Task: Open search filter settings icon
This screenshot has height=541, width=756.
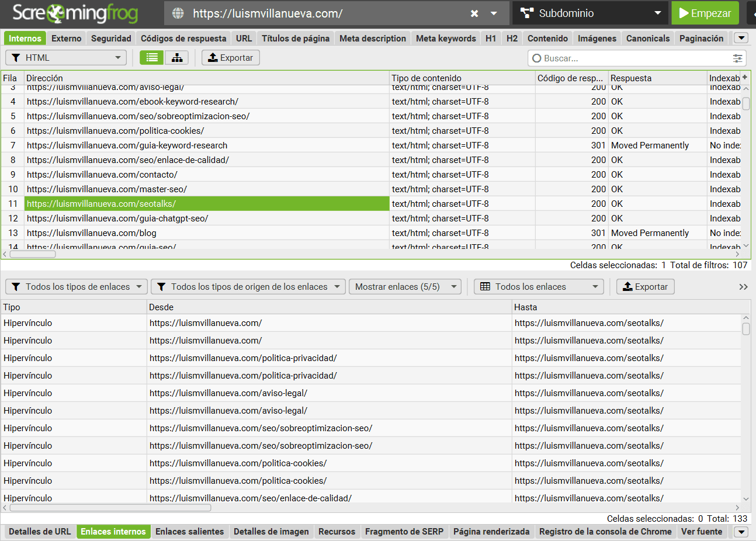Action: pyautogui.click(x=737, y=58)
